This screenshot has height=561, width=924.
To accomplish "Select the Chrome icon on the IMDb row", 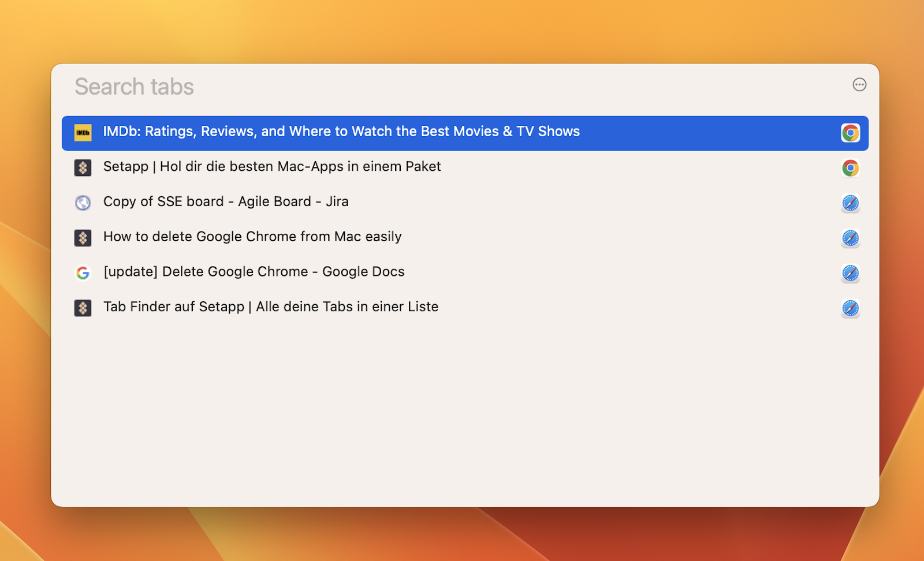I will click(x=850, y=132).
